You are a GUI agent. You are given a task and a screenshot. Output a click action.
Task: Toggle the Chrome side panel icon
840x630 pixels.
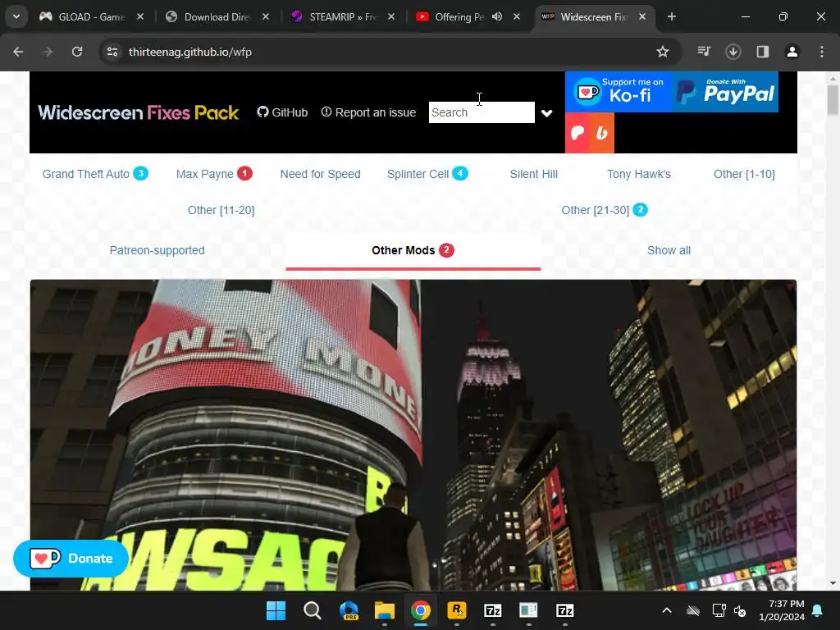click(x=763, y=52)
